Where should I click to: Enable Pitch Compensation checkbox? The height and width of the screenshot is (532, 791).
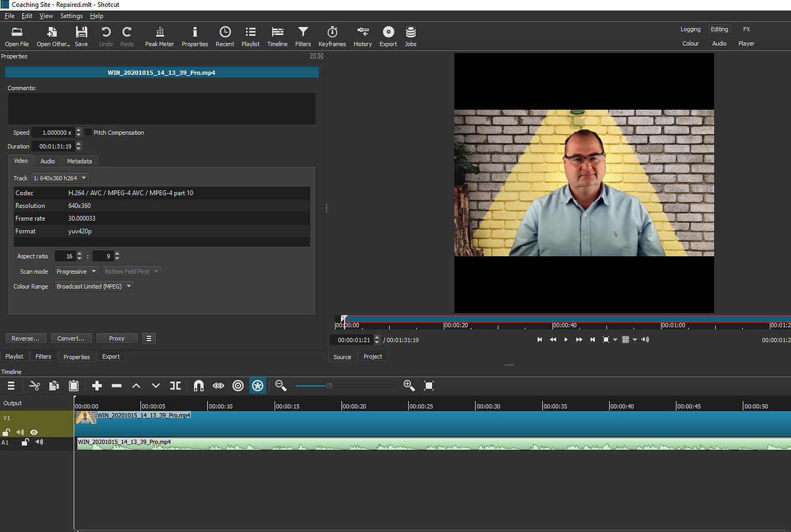point(88,132)
